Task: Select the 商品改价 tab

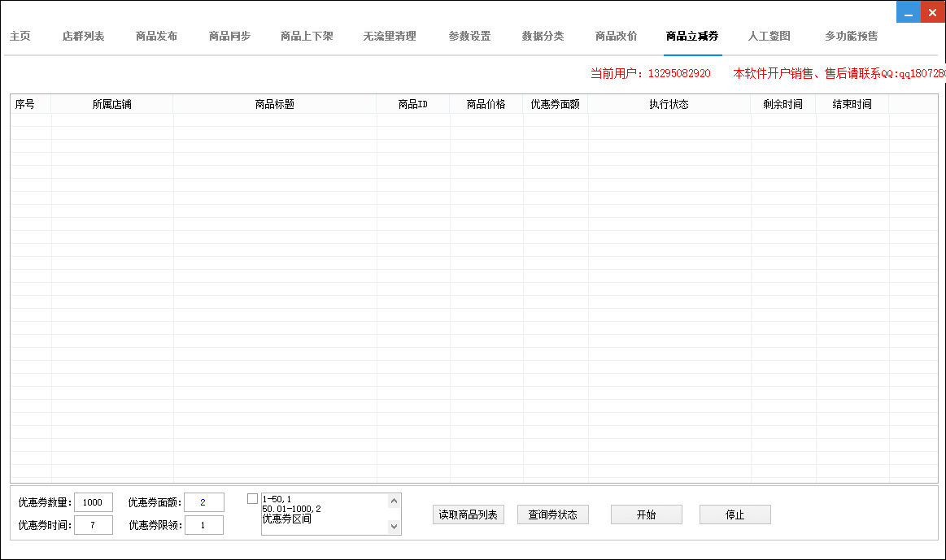Action: [616, 37]
